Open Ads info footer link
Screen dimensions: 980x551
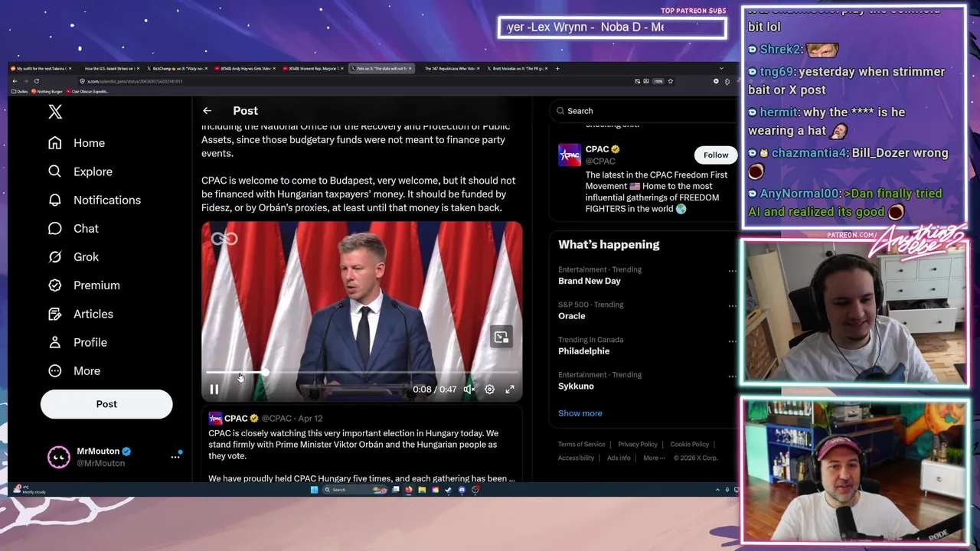point(619,458)
